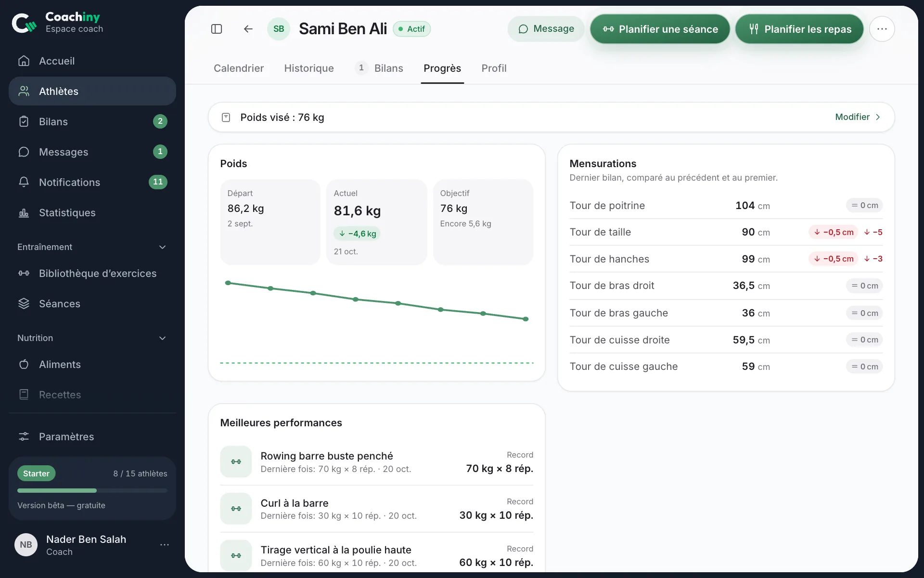Go back with the left arrow
Image resolution: width=924 pixels, height=578 pixels.
tap(248, 29)
